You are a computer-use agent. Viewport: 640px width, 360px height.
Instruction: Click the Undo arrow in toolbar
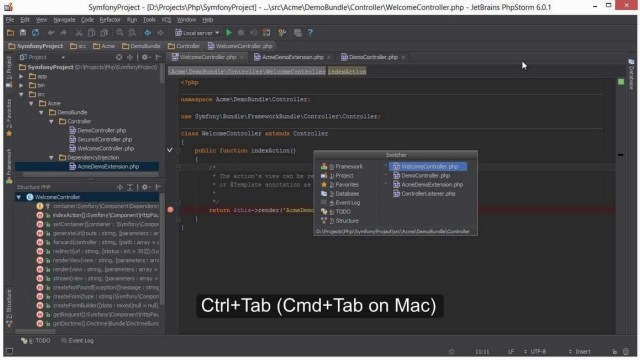click(x=51, y=33)
